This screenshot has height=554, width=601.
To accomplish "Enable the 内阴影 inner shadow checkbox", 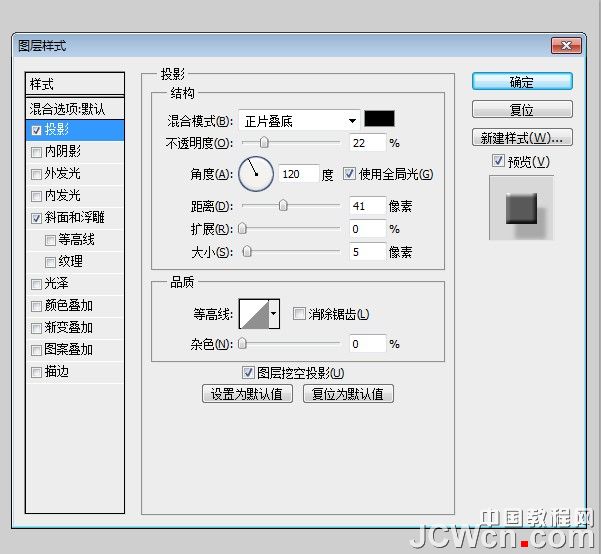I will coord(37,152).
